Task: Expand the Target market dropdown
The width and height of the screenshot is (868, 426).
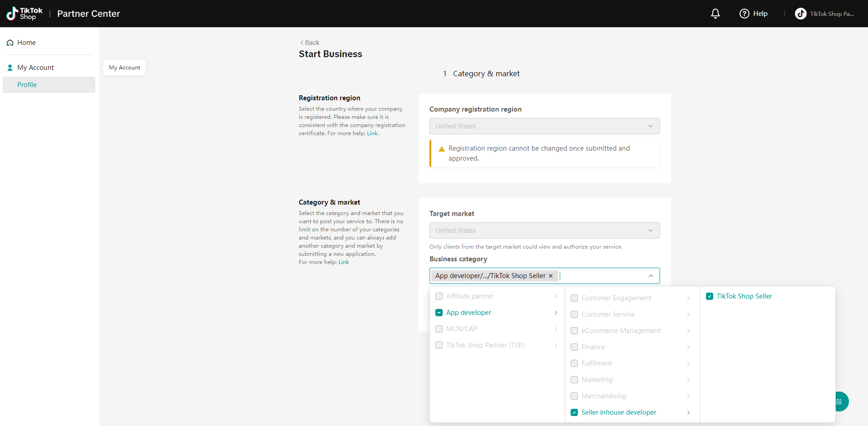Action: pos(544,230)
